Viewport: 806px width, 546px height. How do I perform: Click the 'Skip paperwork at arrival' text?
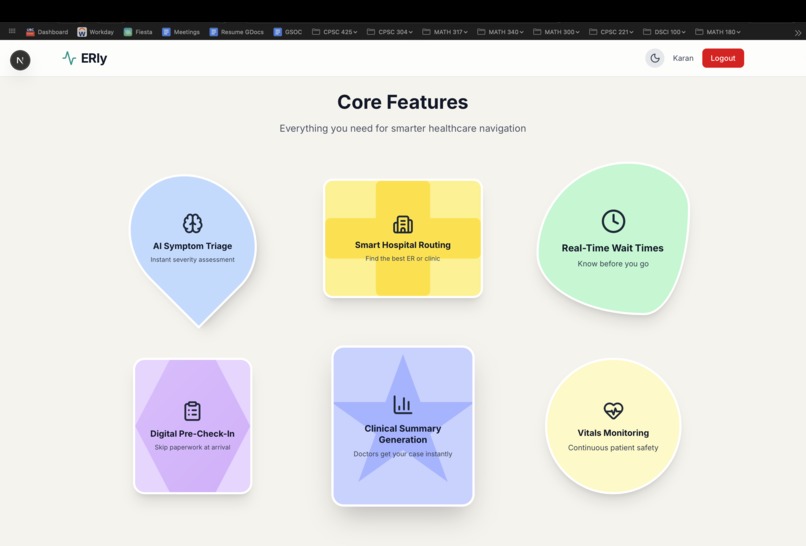(x=192, y=447)
